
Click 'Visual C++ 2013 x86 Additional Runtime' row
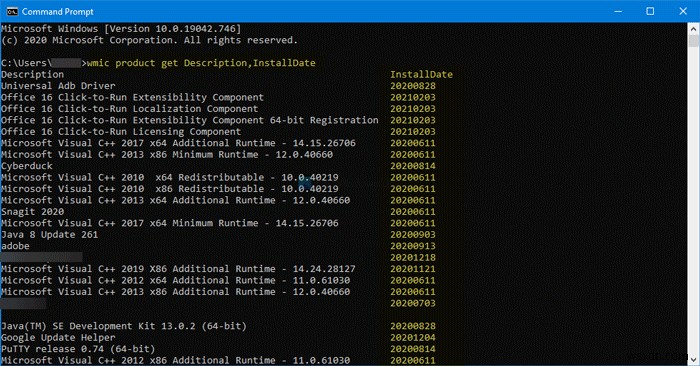click(175, 292)
